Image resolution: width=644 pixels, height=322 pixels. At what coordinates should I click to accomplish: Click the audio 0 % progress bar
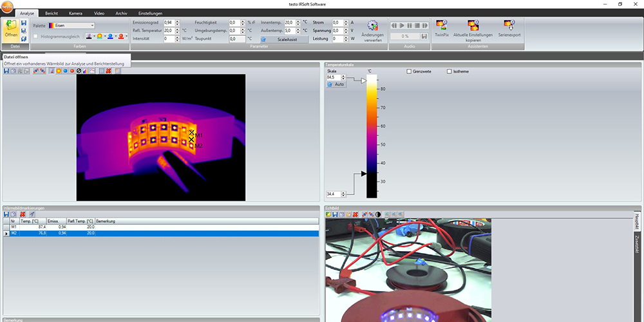click(404, 36)
